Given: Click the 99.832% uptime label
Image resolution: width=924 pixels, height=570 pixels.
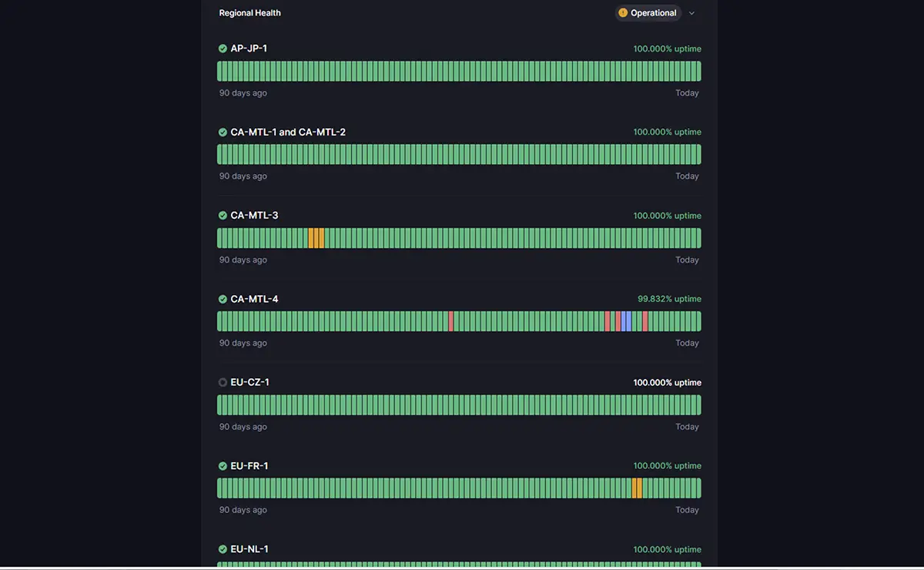Looking at the screenshot, I should [x=669, y=299].
